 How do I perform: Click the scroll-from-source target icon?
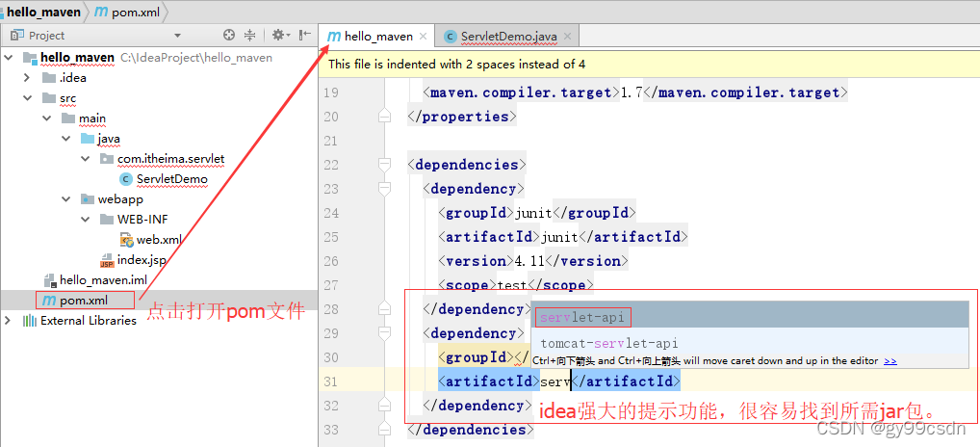pyautogui.click(x=229, y=35)
